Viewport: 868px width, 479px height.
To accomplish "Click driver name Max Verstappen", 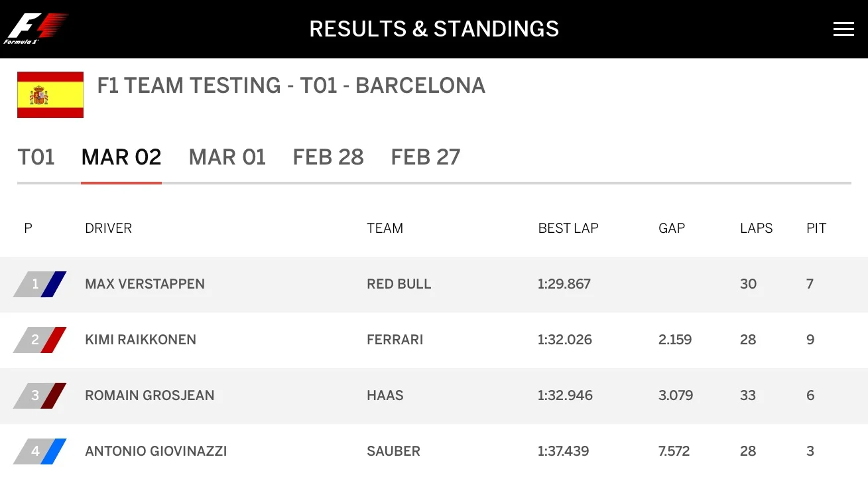I will point(145,284).
